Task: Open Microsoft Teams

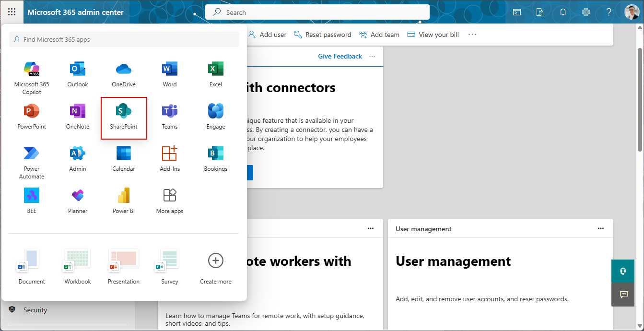Action: click(169, 116)
